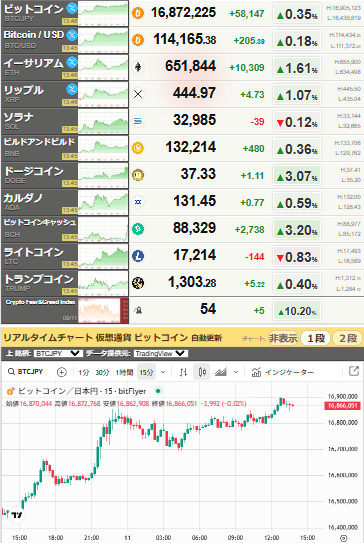Click the X badge on イーサリアム row
The image size is (364, 543).
pos(72,62)
